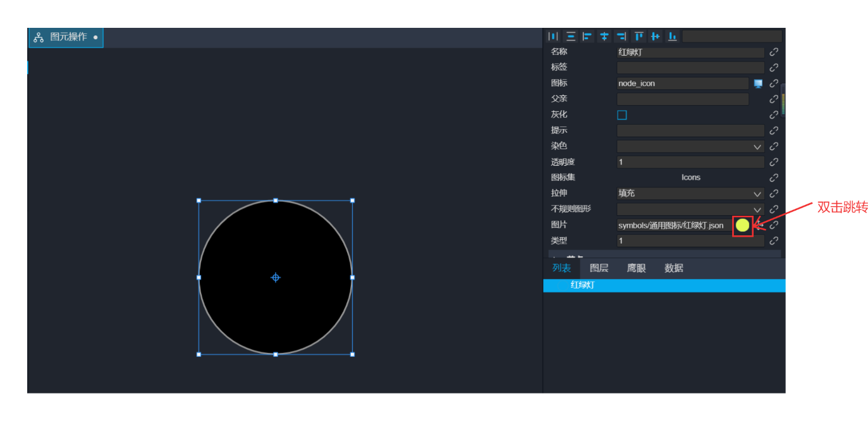The height and width of the screenshot is (434, 868).
Task: Open the 鹰眼 tab
Action: click(636, 268)
